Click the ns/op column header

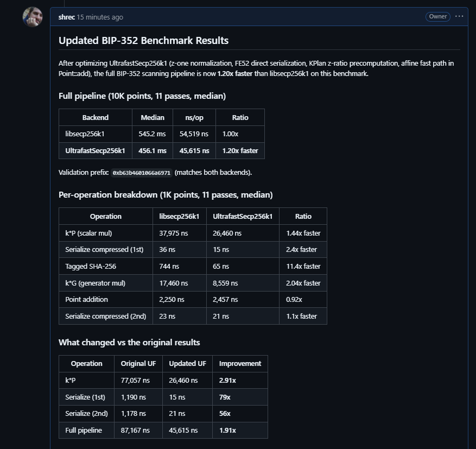tap(194, 117)
